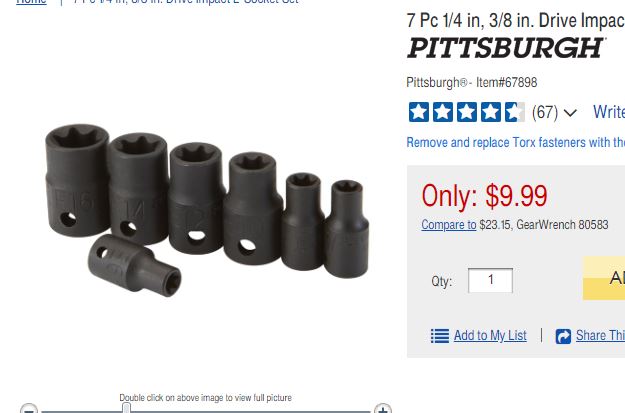Click the Add to My List link
This screenshot has width=625, height=413.
[x=490, y=336]
